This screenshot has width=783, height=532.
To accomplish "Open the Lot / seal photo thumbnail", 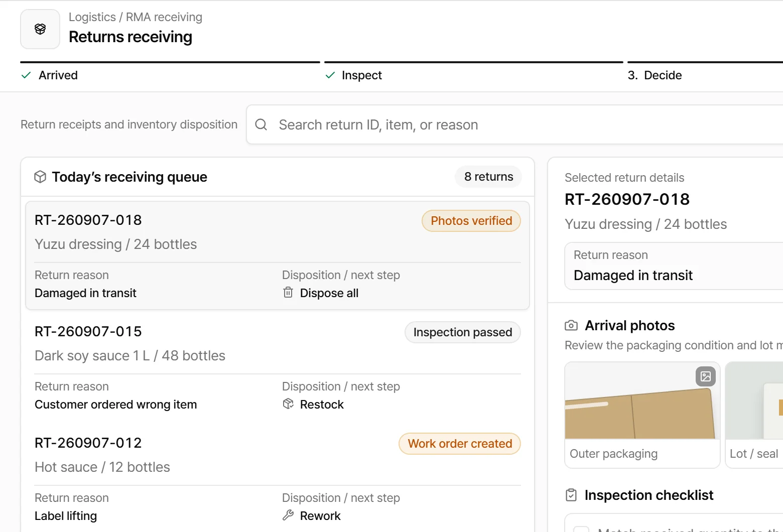I will [x=754, y=415].
